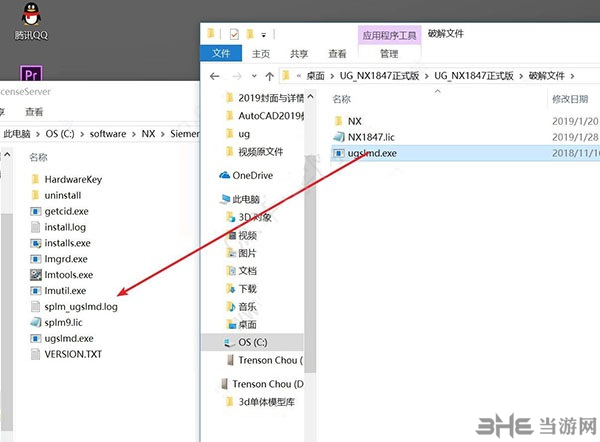Click the 桌面 breadcrumb in address bar
The height and width of the screenshot is (442, 600).
(x=315, y=76)
